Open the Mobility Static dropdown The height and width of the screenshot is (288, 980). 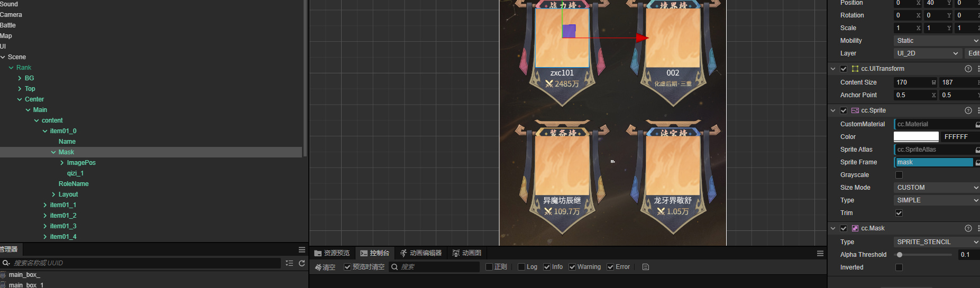coord(937,41)
